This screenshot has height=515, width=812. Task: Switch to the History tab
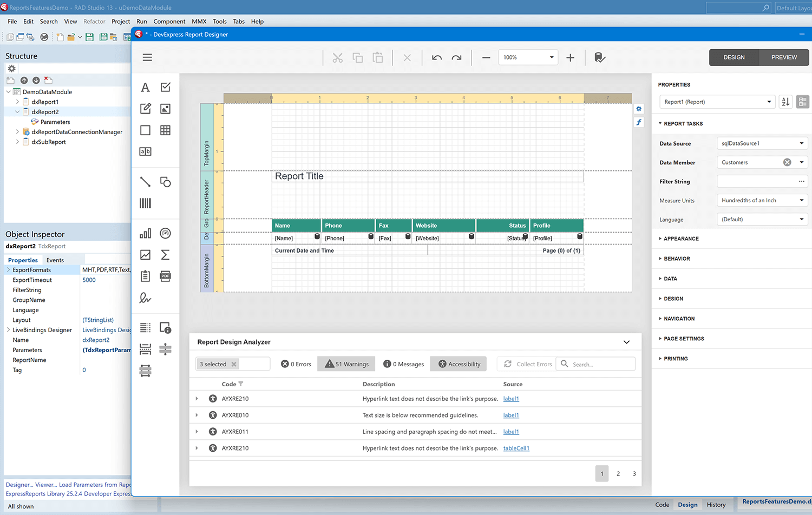716,505
